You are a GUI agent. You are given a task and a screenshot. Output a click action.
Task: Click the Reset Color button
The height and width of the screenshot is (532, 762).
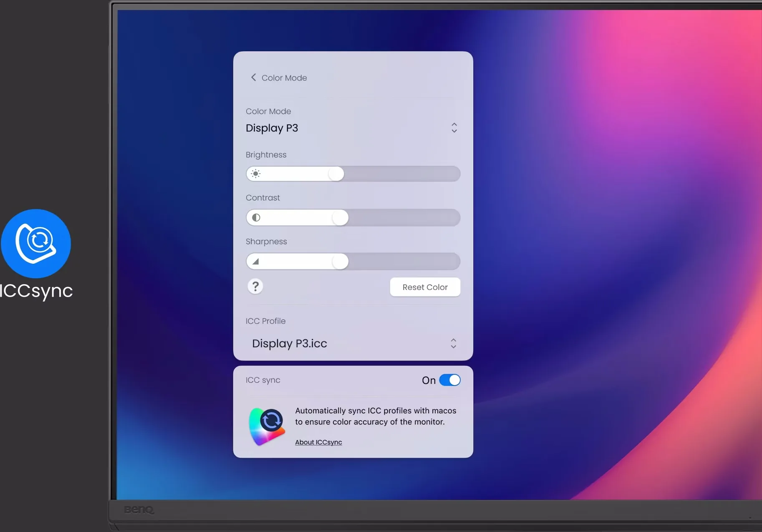(425, 287)
